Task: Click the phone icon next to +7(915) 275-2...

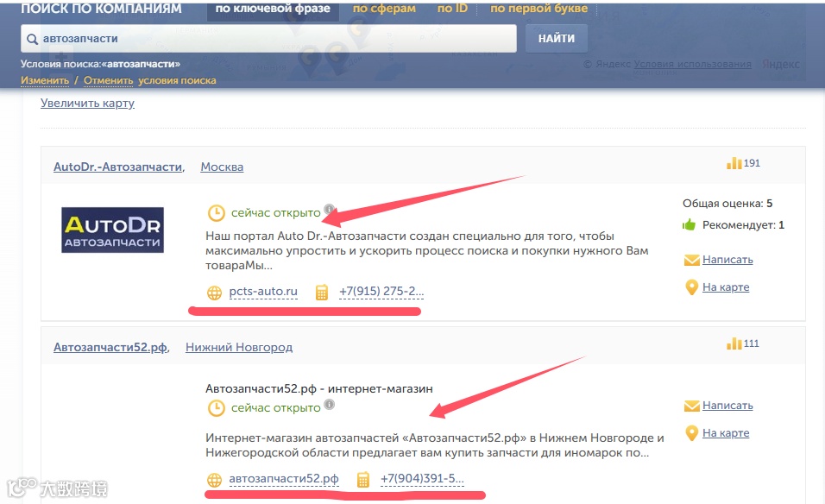Action: tap(322, 292)
